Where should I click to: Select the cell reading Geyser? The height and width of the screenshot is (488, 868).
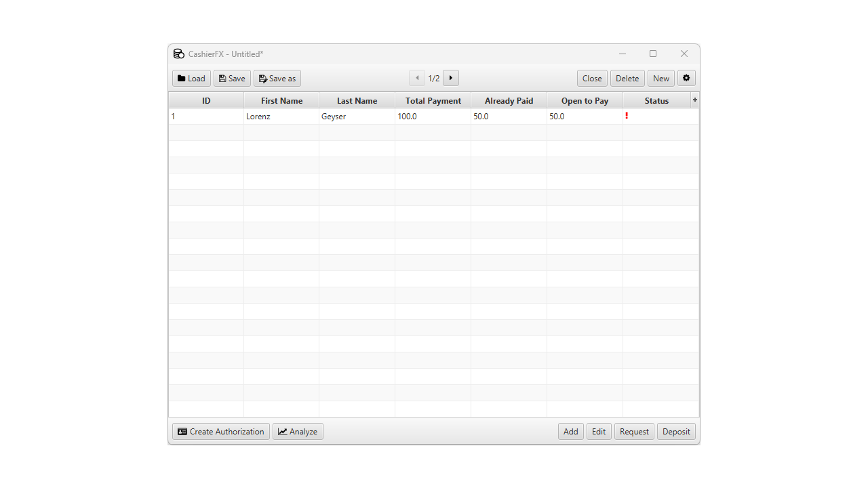(357, 117)
